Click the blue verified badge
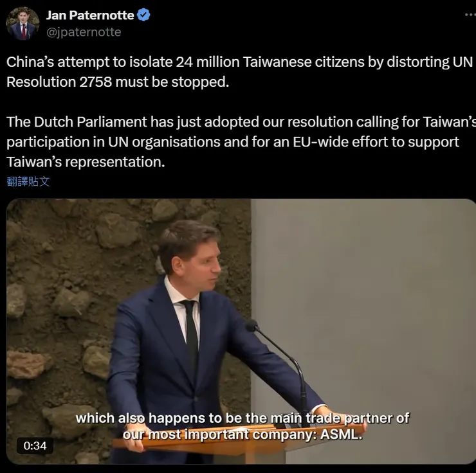476x473 pixels. click(x=143, y=15)
